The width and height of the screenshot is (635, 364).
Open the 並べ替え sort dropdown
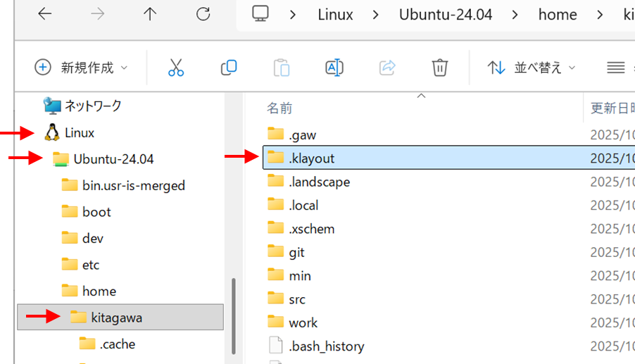532,68
